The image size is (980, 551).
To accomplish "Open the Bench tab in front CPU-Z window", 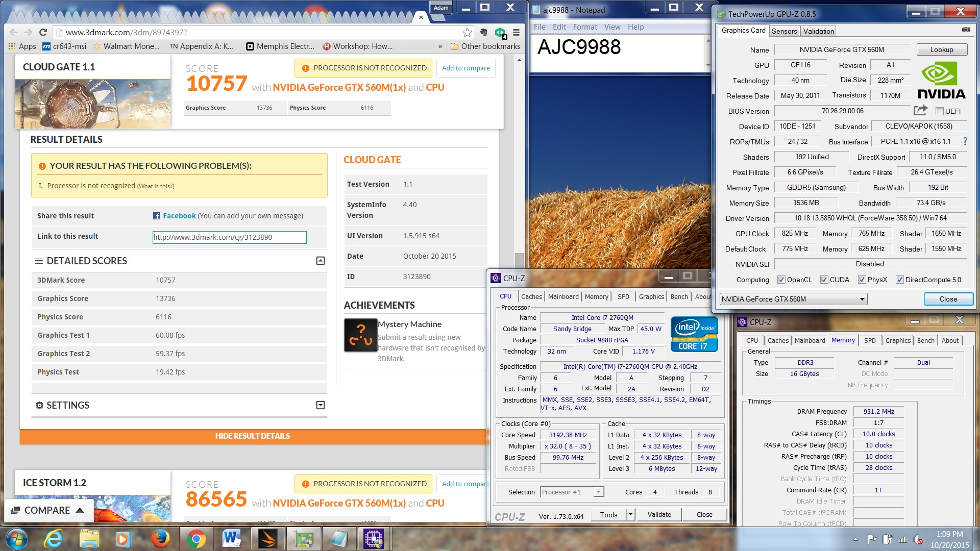I will point(678,296).
